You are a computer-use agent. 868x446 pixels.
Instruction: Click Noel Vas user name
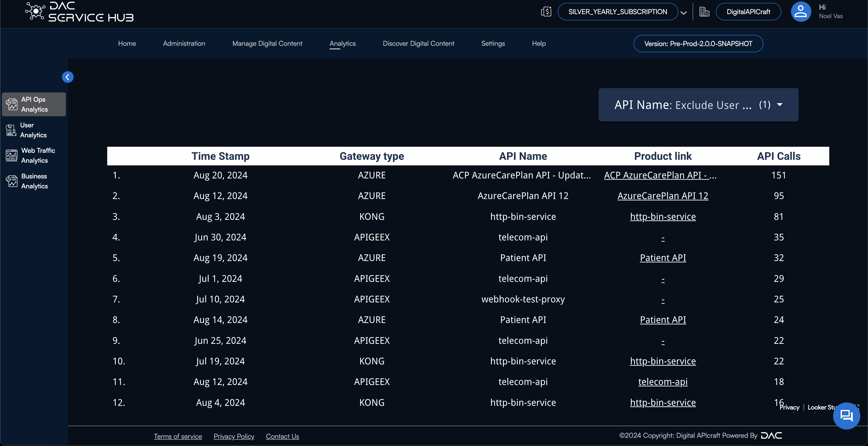point(831,16)
